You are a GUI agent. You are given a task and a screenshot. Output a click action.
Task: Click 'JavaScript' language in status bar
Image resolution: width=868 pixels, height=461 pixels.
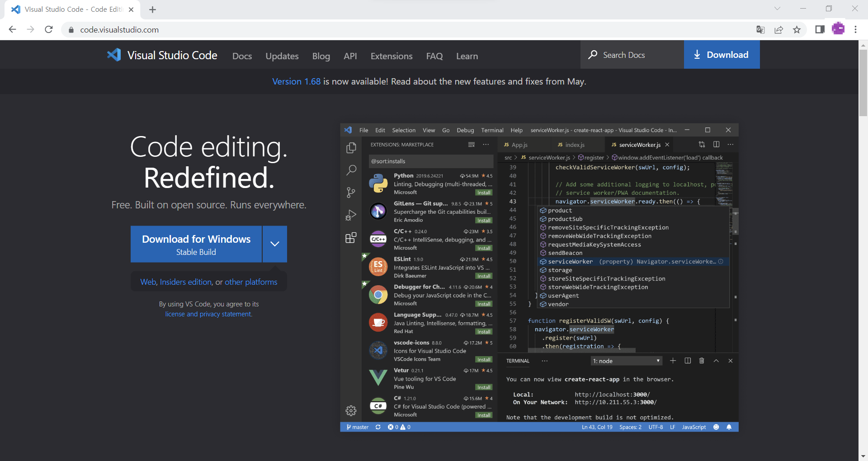(x=693, y=427)
